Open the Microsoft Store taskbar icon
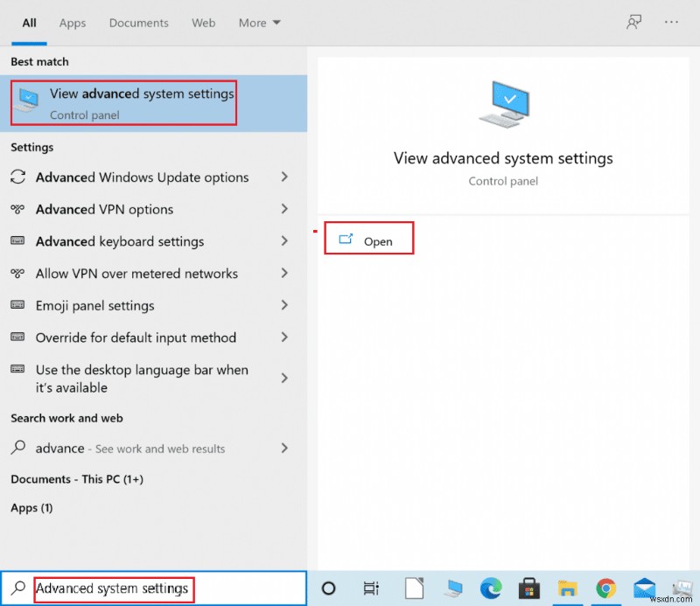This screenshot has width=700, height=606. [x=528, y=589]
